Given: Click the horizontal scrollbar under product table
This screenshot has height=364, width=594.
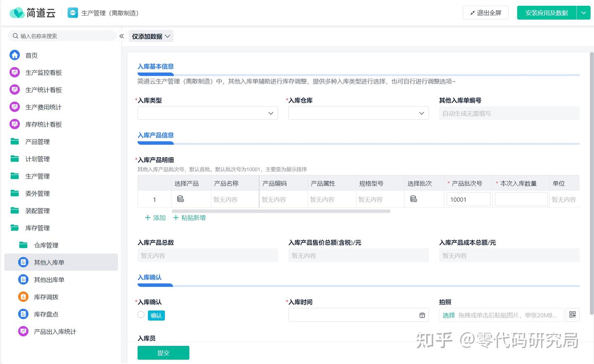Looking at the screenshot, I should click(x=281, y=211).
